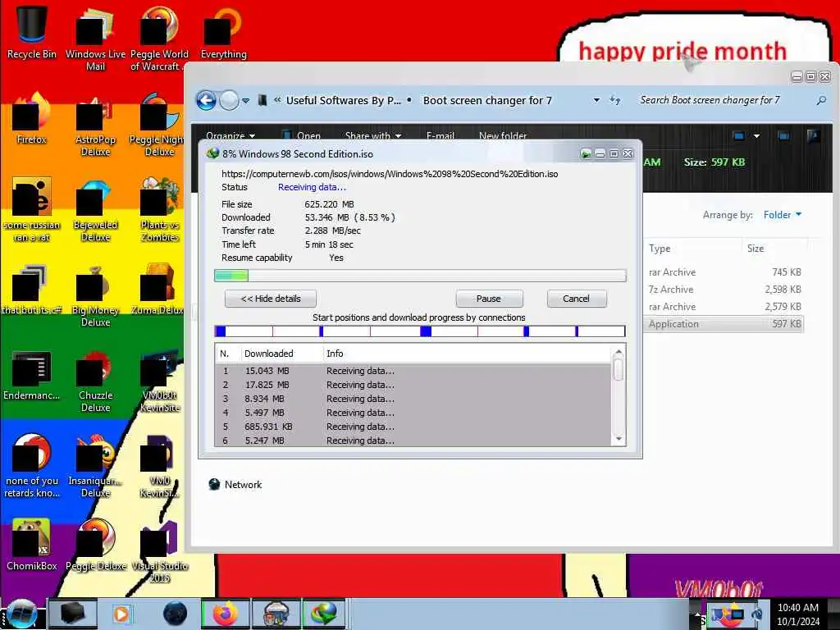Launch Firefox from the desktop icon

tap(32, 119)
